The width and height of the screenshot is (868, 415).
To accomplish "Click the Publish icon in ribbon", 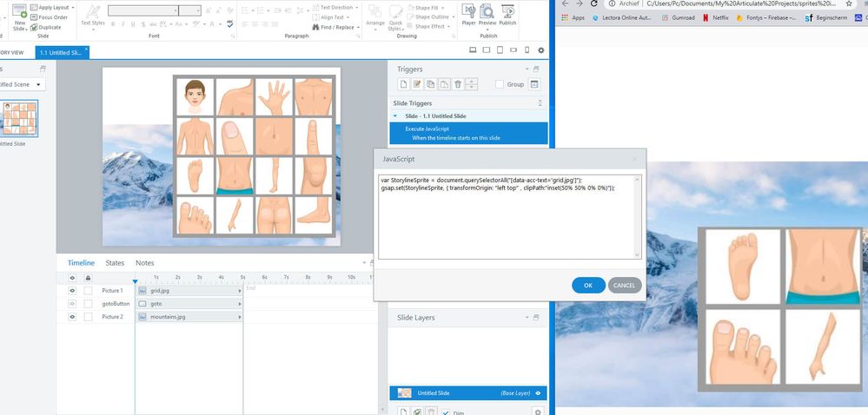I will click(x=507, y=15).
